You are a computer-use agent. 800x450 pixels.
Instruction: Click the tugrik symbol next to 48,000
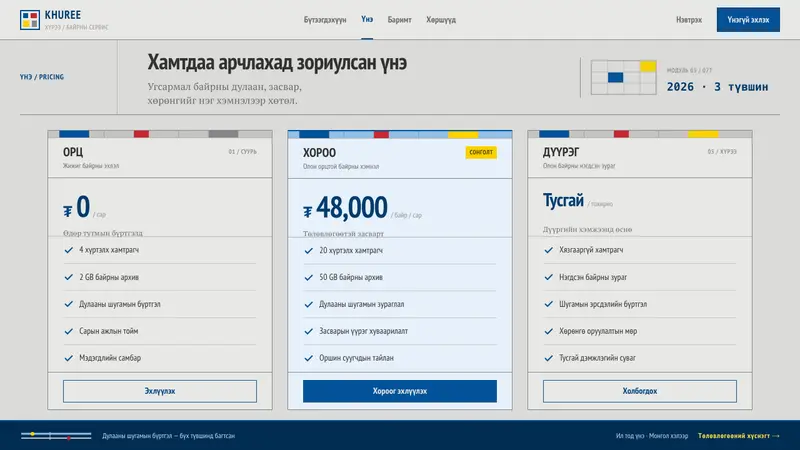pos(308,212)
